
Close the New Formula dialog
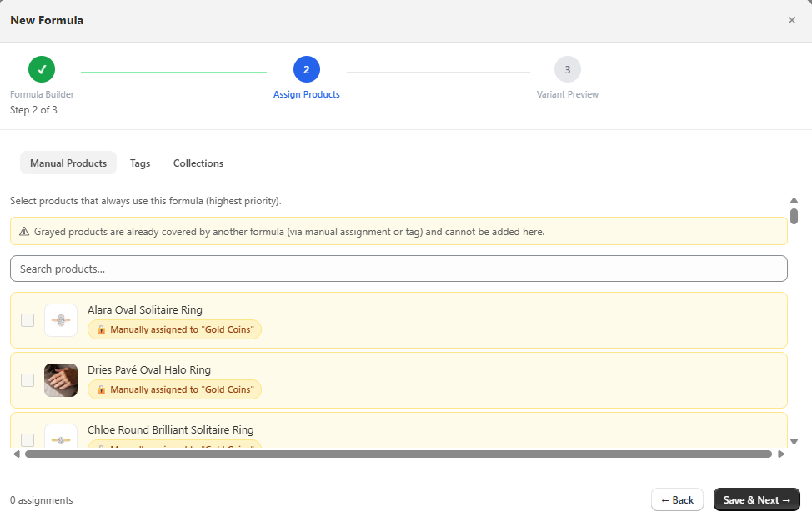[791, 20]
